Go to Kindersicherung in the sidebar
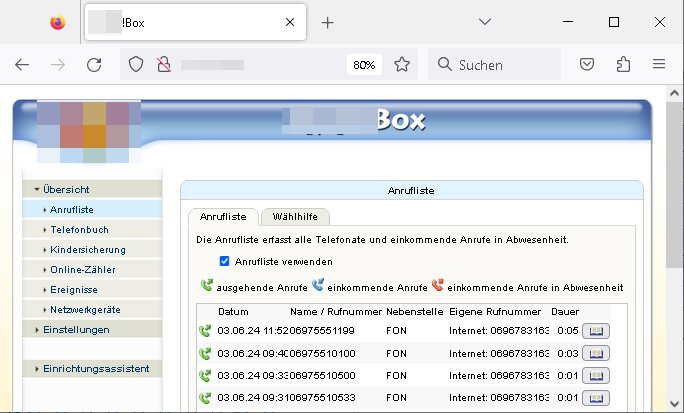This screenshot has height=413, width=684. pyautogui.click(x=87, y=249)
